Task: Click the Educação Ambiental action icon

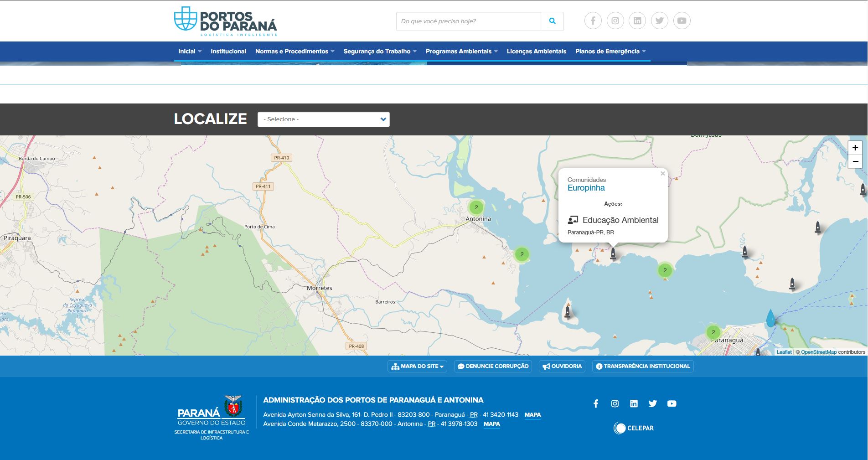Action: [573, 220]
